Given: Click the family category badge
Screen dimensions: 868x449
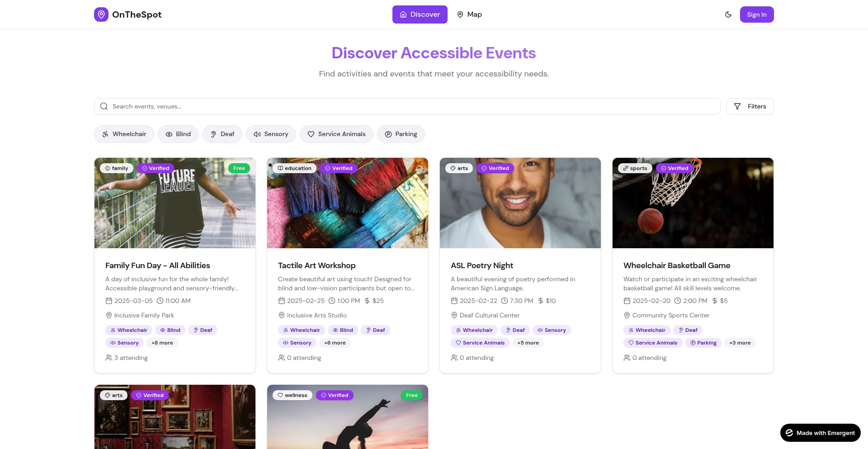Looking at the screenshot, I should 117,168.
